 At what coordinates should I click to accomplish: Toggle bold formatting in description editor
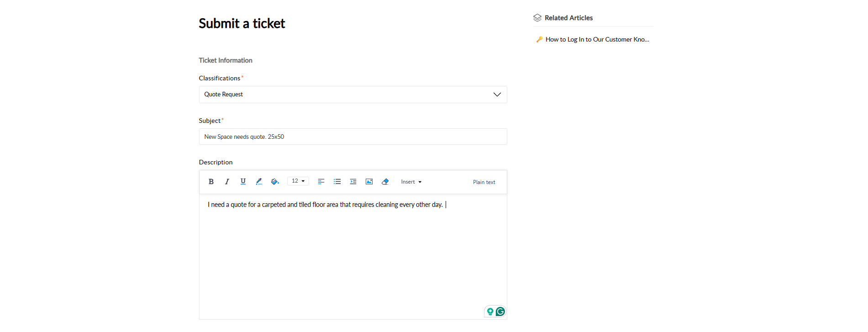click(x=211, y=182)
